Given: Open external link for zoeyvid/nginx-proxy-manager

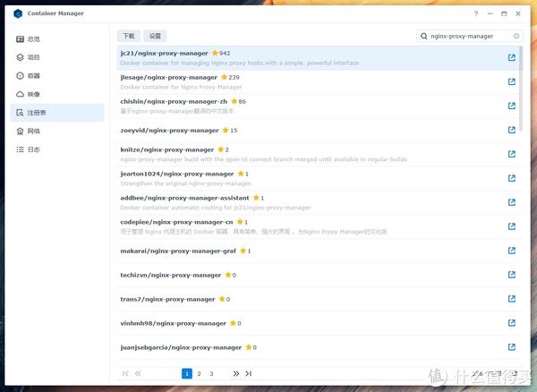Looking at the screenshot, I should 512,130.
